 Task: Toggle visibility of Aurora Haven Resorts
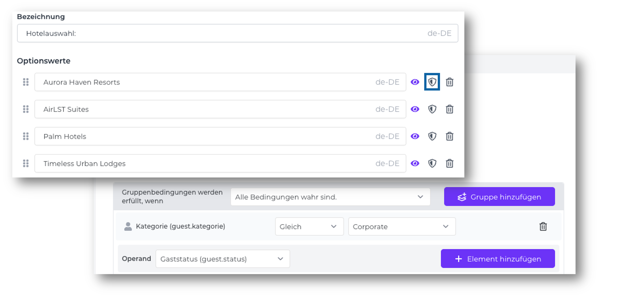(x=415, y=82)
